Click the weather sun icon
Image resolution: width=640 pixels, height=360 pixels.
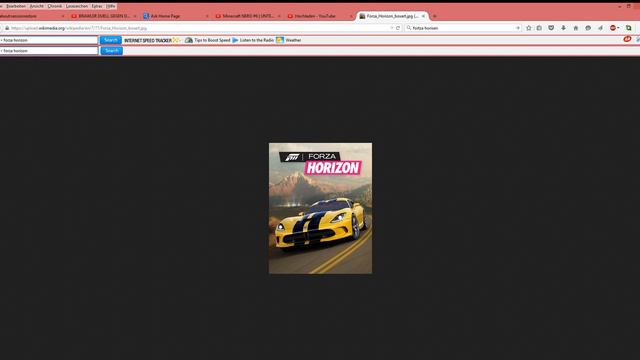(x=280, y=40)
